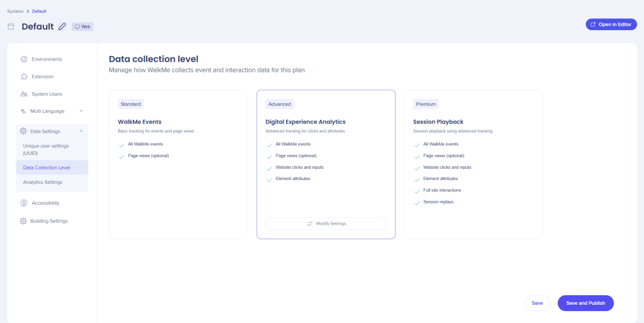Open Analytics Settings in sidebar
The height and width of the screenshot is (323, 644).
click(43, 182)
